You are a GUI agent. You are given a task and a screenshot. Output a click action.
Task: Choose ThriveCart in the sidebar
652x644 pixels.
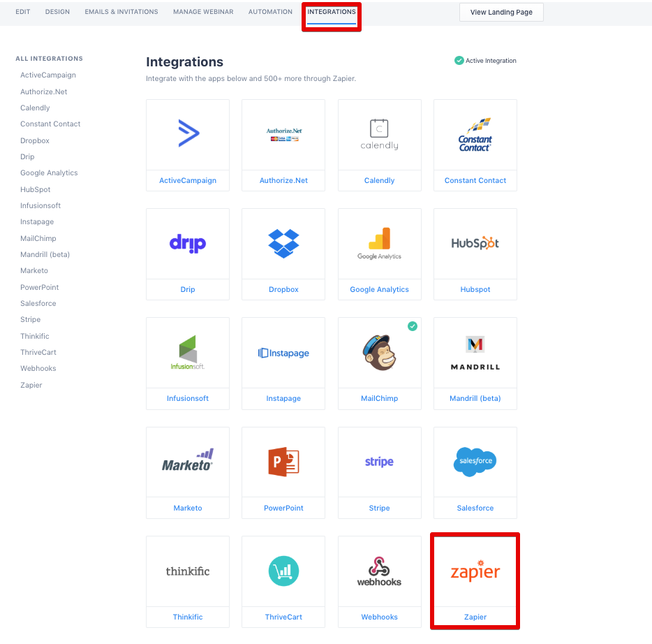tap(38, 352)
